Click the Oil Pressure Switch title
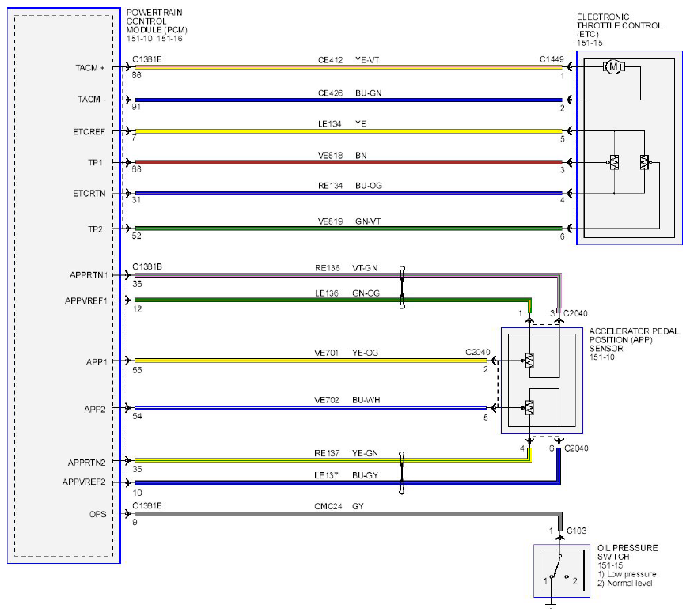Viewport: 690px width, 616px height. click(x=627, y=552)
